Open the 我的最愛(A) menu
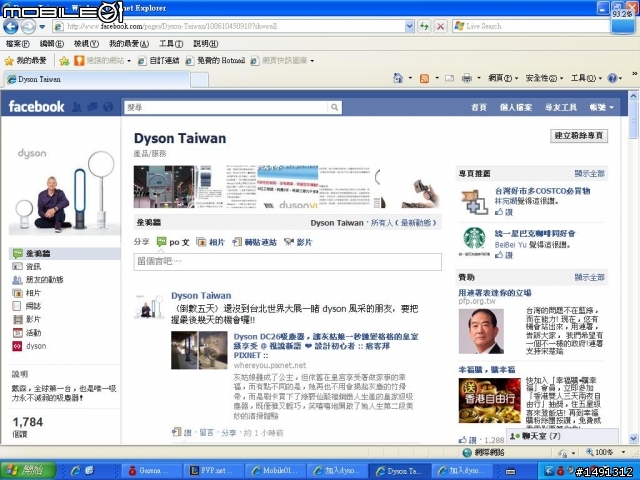 coord(129,43)
